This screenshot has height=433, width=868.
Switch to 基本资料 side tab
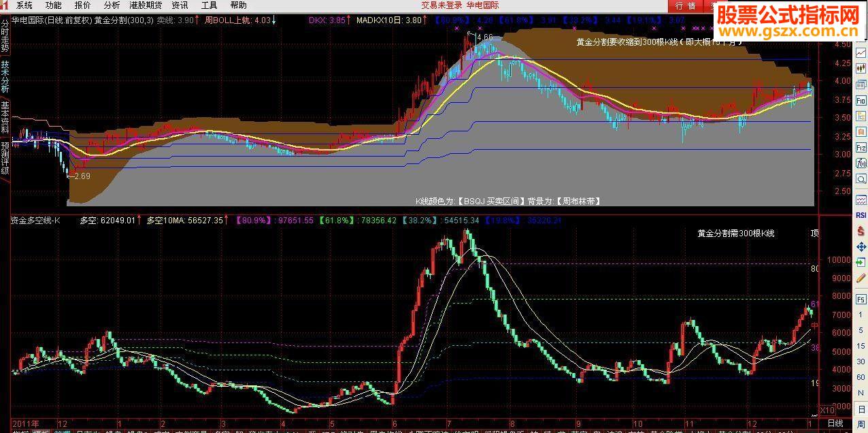(5, 117)
